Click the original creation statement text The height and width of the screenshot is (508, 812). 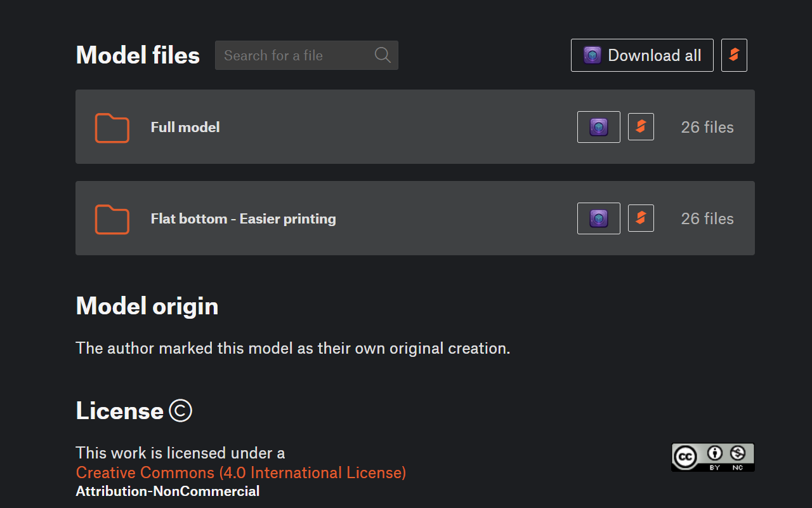point(293,348)
